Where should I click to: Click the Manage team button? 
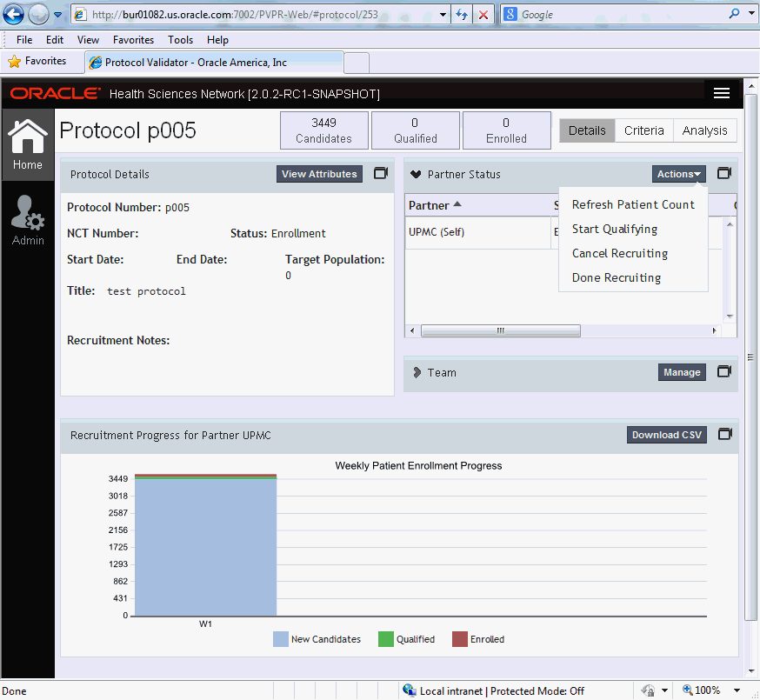tap(682, 372)
